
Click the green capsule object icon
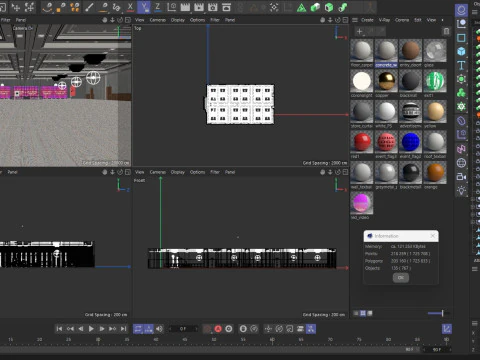tap(315, 7)
